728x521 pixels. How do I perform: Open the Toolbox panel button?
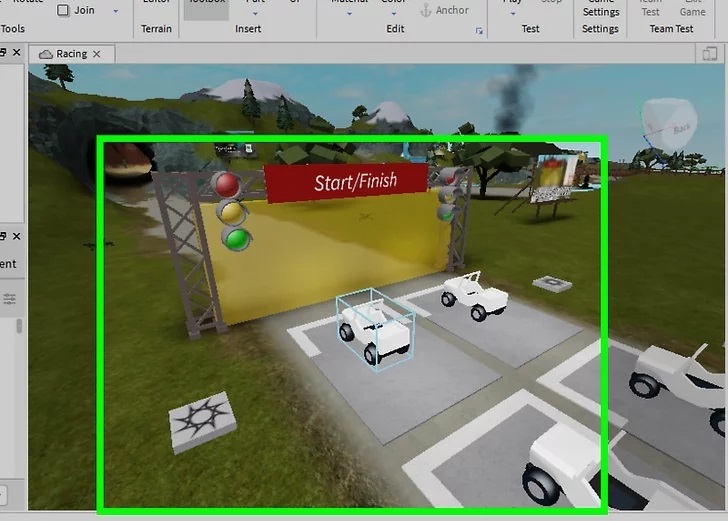click(x=206, y=9)
